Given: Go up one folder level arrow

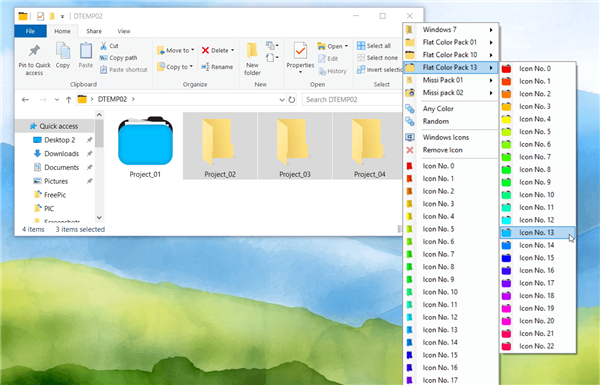Looking at the screenshot, I should tap(68, 100).
